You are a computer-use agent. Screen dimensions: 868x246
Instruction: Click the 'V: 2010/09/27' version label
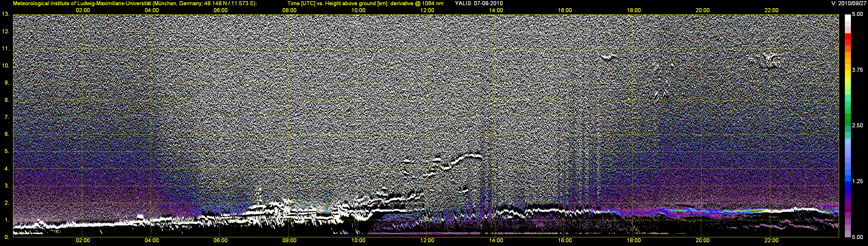(x=848, y=3)
